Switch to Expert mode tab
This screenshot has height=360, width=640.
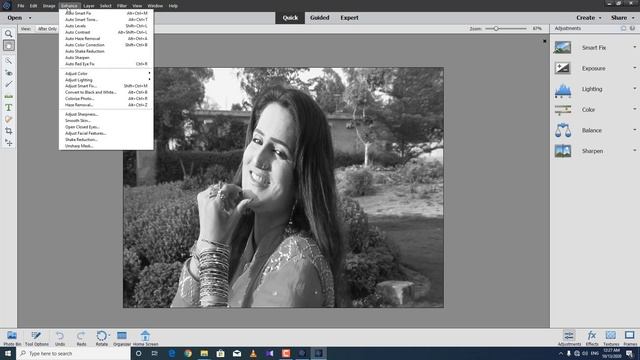349,18
